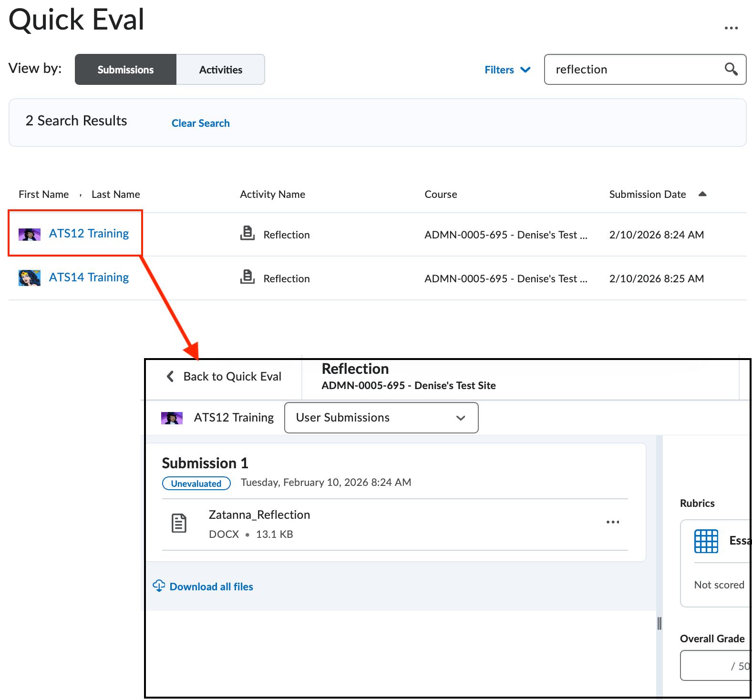Image resolution: width=752 pixels, height=700 pixels.
Task: Sort by Course column header
Action: tap(441, 195)
